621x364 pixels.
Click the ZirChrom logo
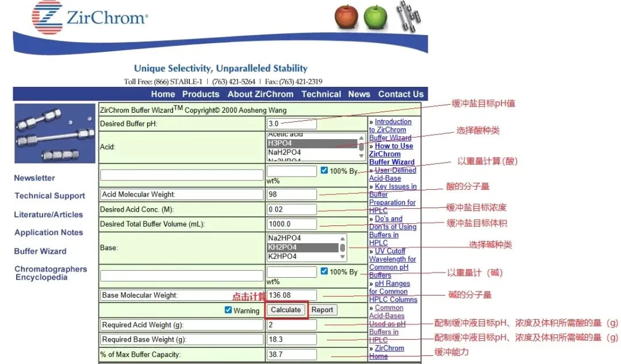[90, 17]
